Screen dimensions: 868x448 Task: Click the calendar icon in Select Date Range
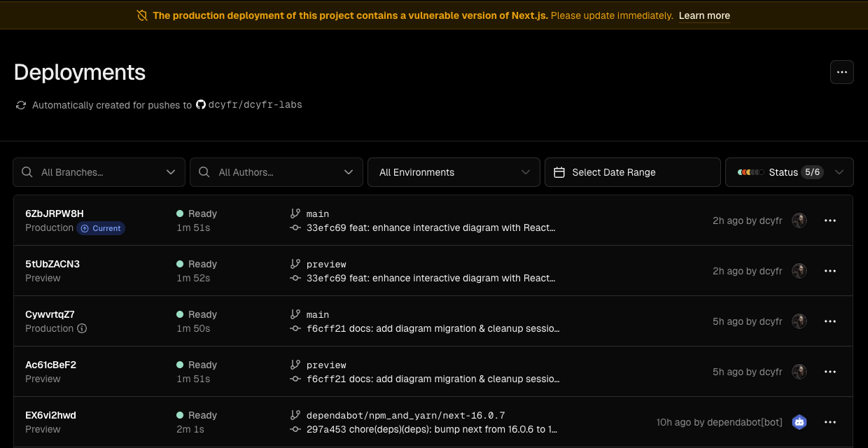[556, 171]
